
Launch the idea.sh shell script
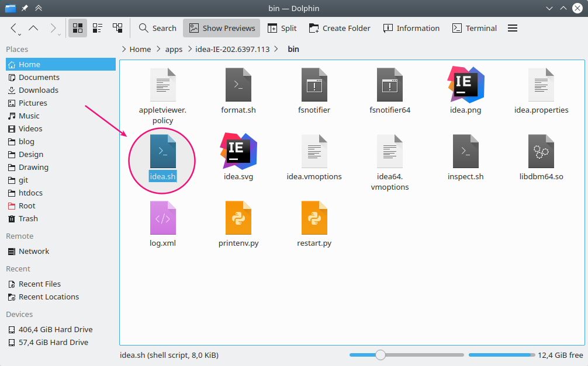162,152
